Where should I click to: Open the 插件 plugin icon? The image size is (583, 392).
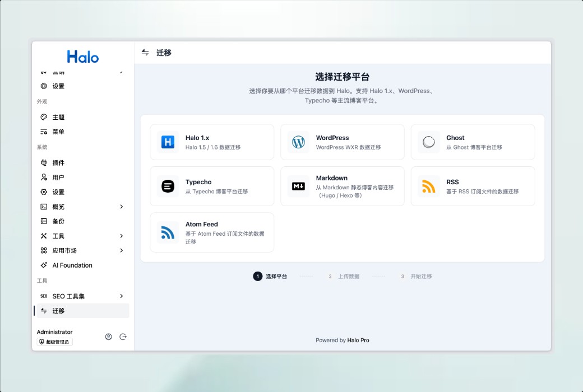[44, 163]
